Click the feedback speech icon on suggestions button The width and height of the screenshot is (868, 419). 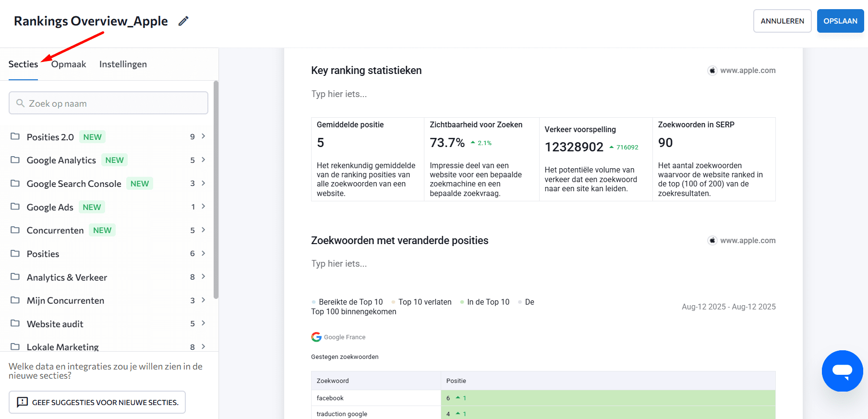tap(22, 402)
